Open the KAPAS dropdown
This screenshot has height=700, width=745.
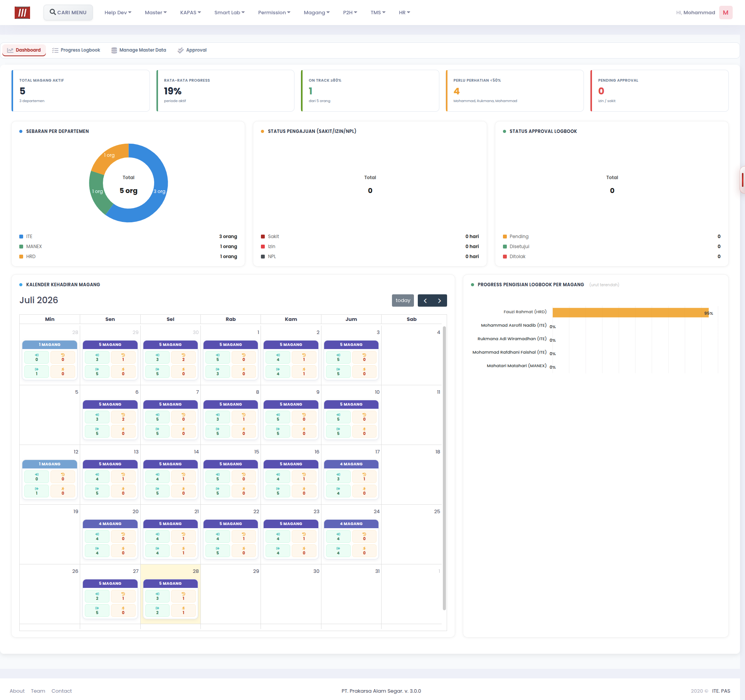pos(190,12)
